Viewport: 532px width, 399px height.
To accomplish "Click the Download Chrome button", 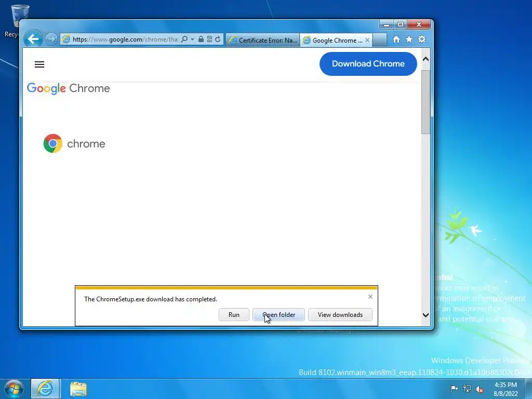I will tap(368, 64).
